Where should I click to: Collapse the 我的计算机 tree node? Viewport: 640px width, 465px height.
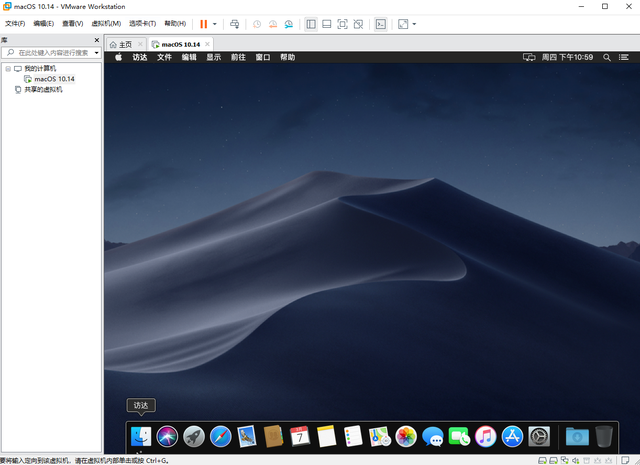tap(8, 69)
